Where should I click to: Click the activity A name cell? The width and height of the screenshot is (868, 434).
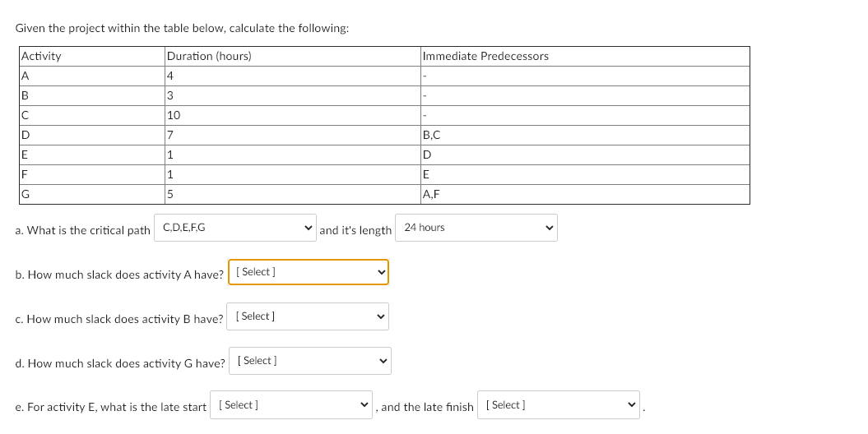click(91, 76)
